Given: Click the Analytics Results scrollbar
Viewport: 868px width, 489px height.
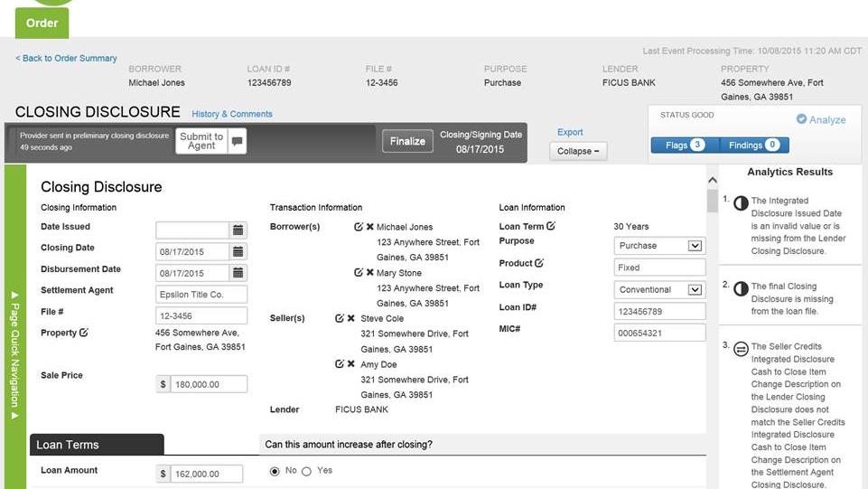Looking at the screenshot, I should [713, 201].
